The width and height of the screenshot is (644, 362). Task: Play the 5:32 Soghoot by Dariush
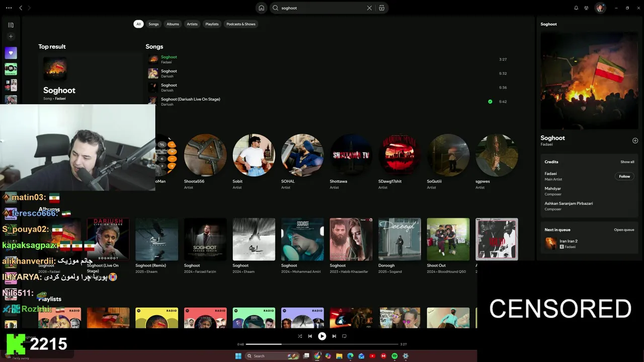pyautogui.click(x=327, y=73)
